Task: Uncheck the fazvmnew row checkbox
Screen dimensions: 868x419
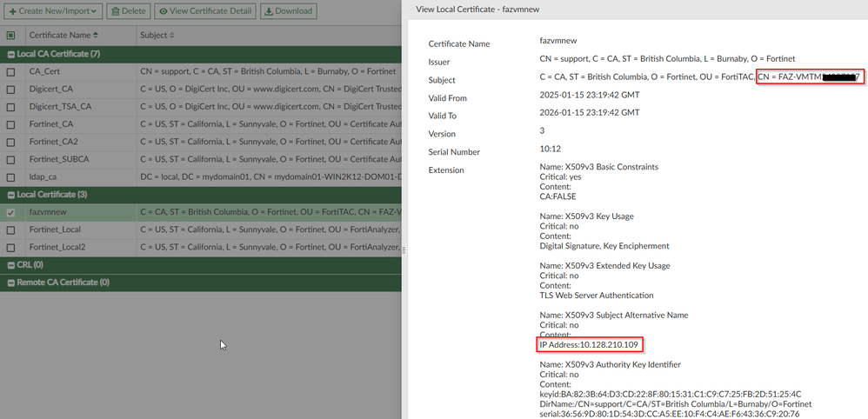Action: point(10,213)
